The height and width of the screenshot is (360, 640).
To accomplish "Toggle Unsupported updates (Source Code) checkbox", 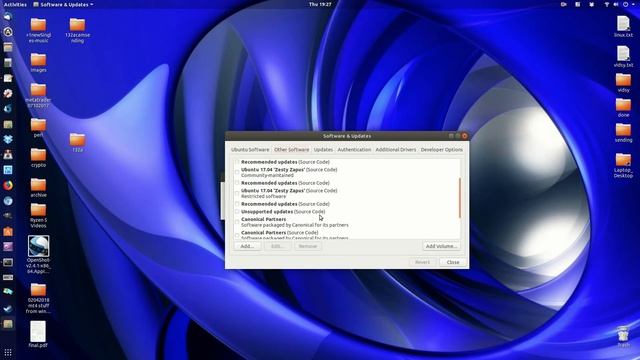I will [x=237, y=211].
